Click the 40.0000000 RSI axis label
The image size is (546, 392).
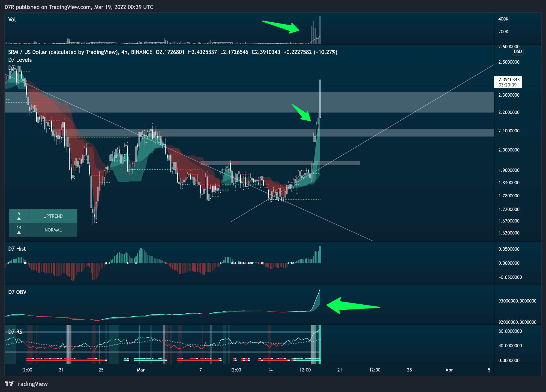click(510, 346)
